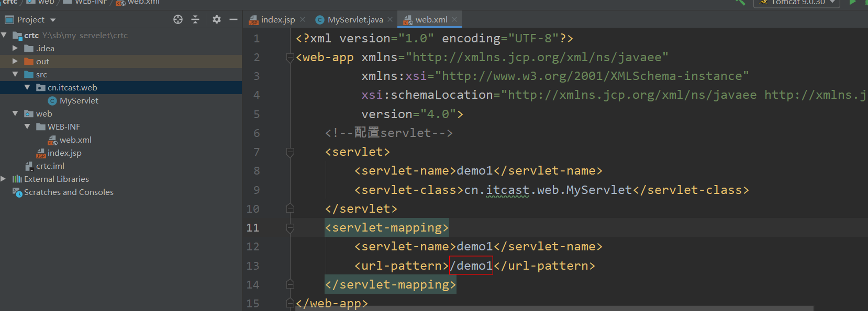This screenshot has height=311, width=868.
Task: Click the web.xml tab file icon
Action: (x=408, y=20)
